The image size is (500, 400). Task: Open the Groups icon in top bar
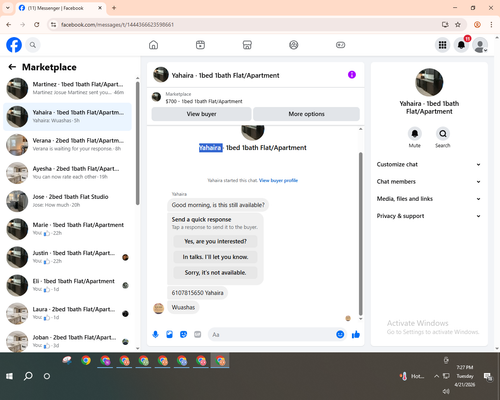[294, 45]
